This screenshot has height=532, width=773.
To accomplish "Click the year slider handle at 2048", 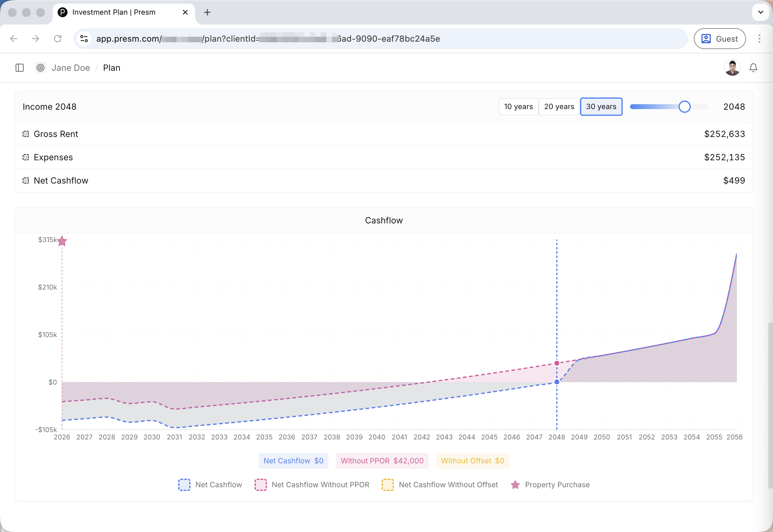I will 684,107.
